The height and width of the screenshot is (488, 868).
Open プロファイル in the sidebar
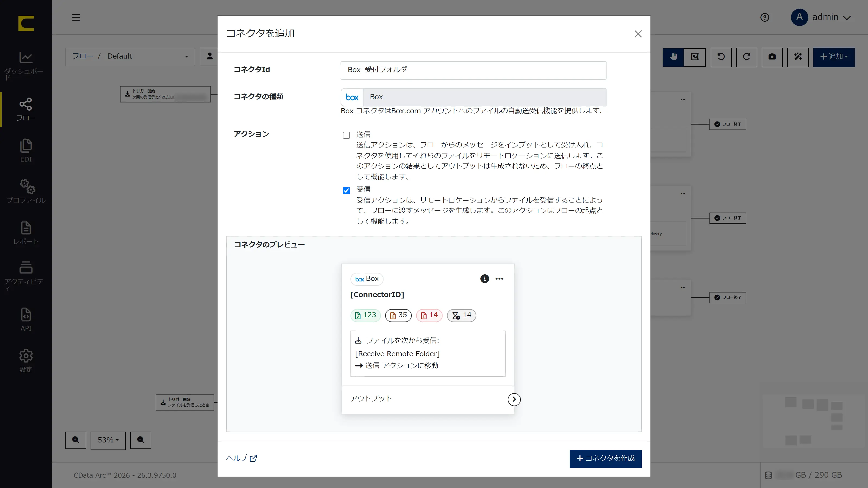tap(26, 191)
